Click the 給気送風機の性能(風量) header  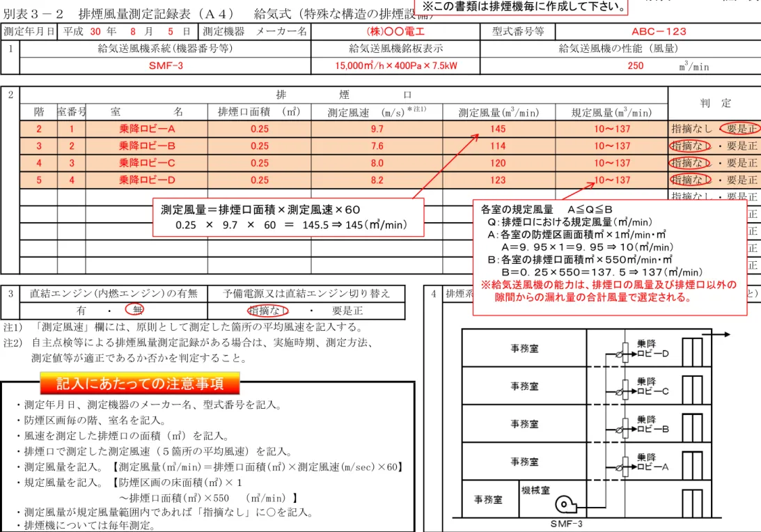618,49
